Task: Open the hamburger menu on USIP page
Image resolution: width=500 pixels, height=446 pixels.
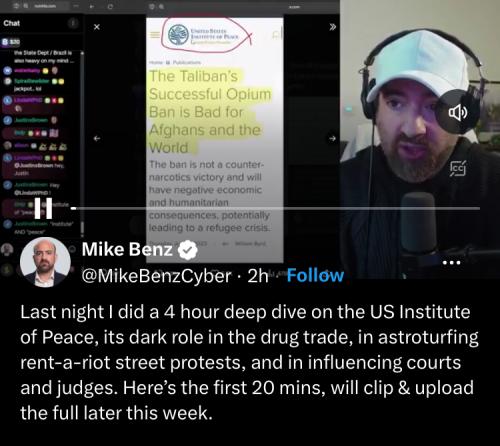Action: (155, 35)
